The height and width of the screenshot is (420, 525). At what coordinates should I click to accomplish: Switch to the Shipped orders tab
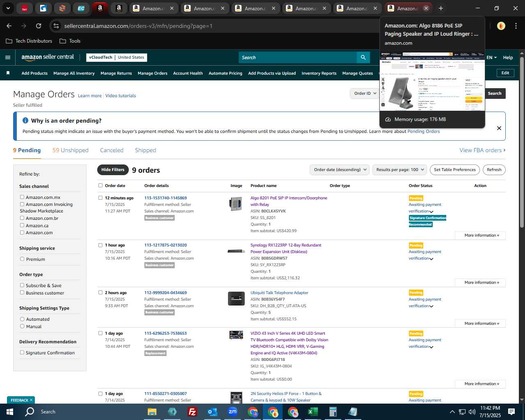pyautogui.click(x=146, y=150)
